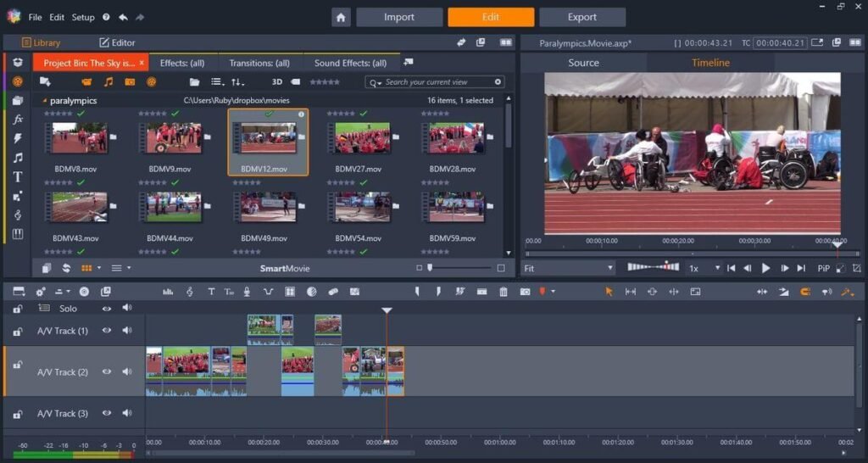
Task: Open the lightning transitions category in sidebar
Action: (x=18, y=138)
